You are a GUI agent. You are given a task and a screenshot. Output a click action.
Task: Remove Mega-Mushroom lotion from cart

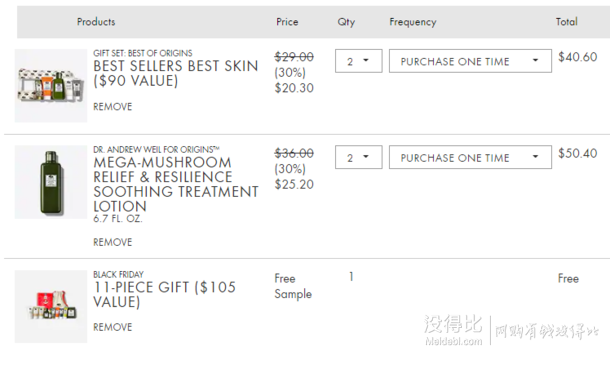(x=112, y=242)
